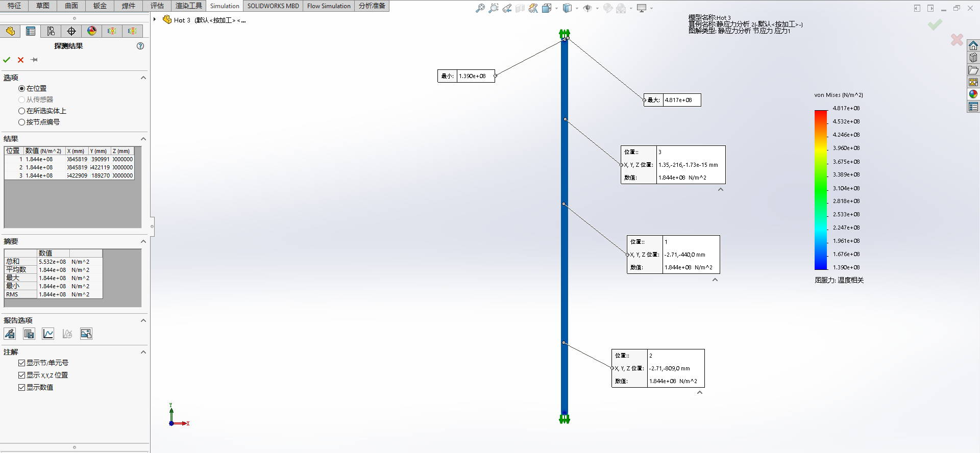Click the 数值 column header in results table

coord(44,151)
